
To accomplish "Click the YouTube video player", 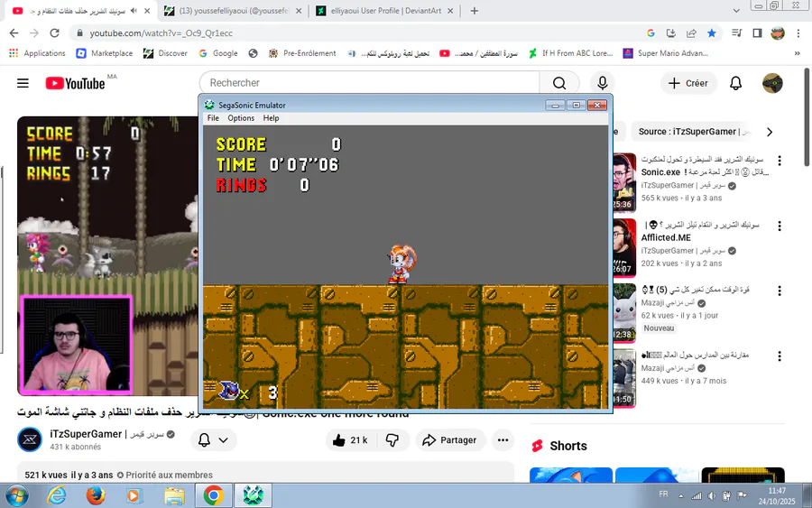I will (x=107, y=256).
